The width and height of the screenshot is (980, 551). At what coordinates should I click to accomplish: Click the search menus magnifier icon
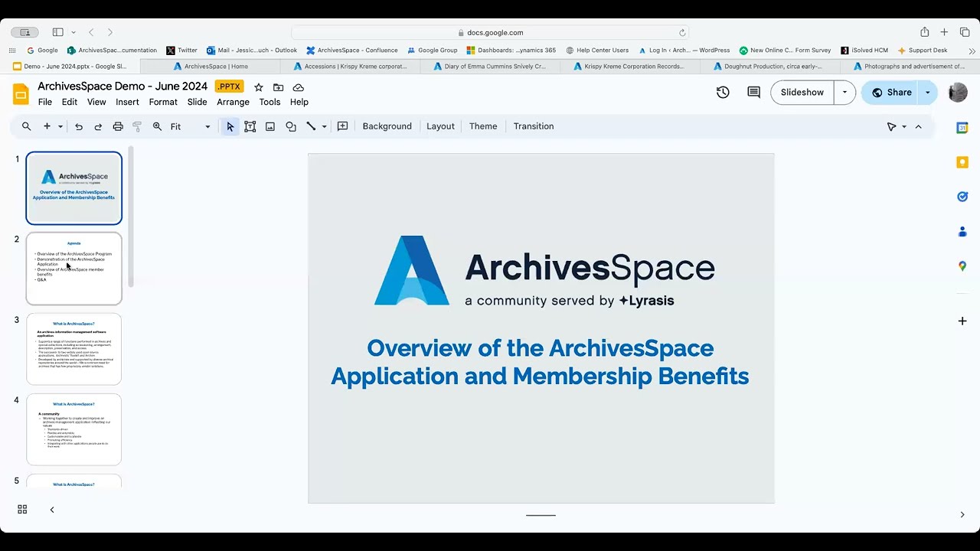[27, 126]
